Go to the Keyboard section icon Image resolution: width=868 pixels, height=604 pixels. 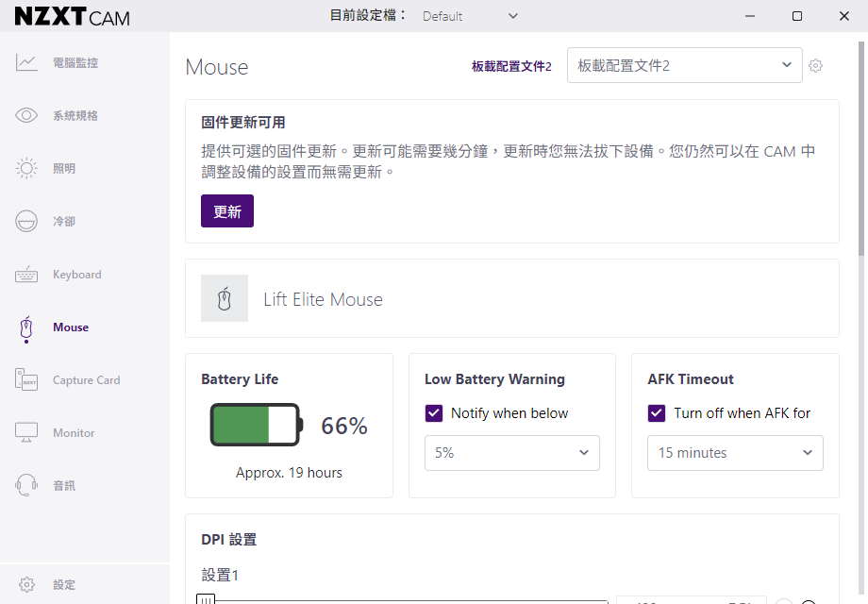[x=26, y=274]
